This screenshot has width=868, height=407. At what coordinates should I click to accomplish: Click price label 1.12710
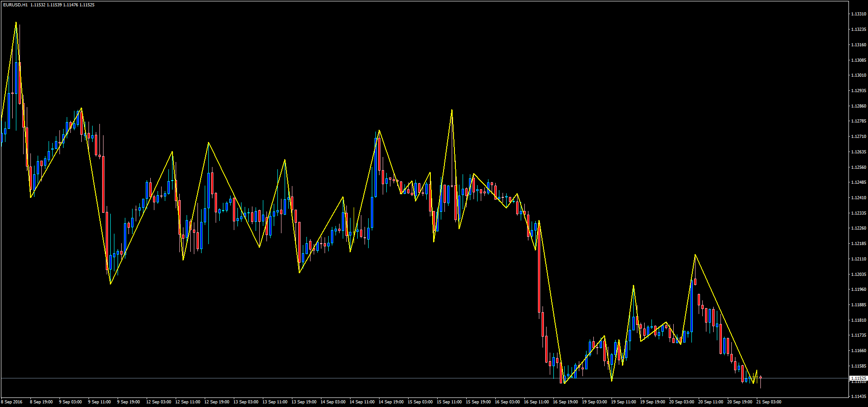click(x=859, y=137)
